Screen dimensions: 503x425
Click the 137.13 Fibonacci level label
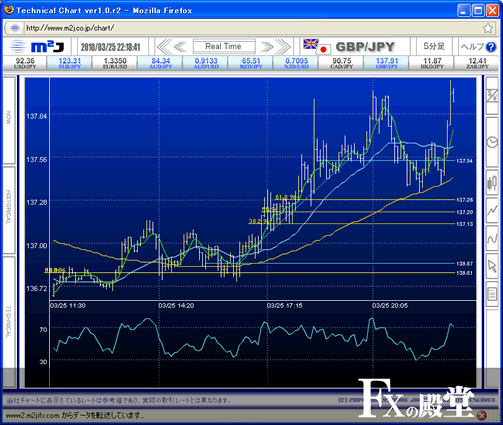(465, 224)
